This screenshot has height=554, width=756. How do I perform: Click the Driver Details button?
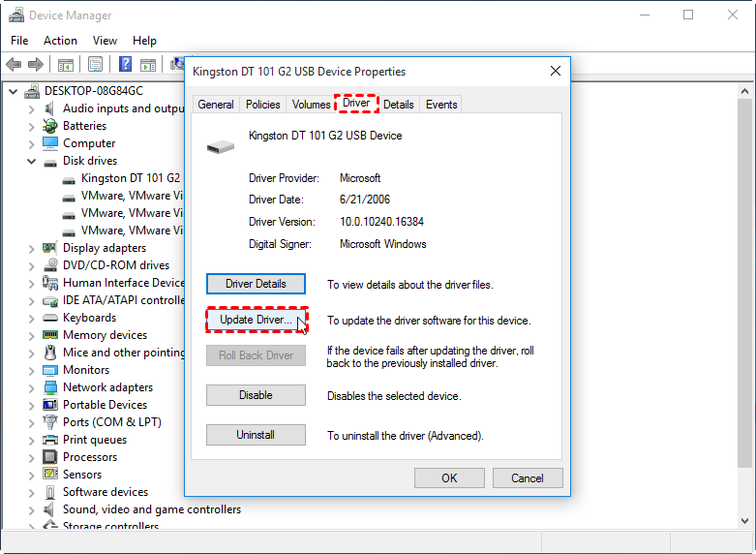point(256,284)
